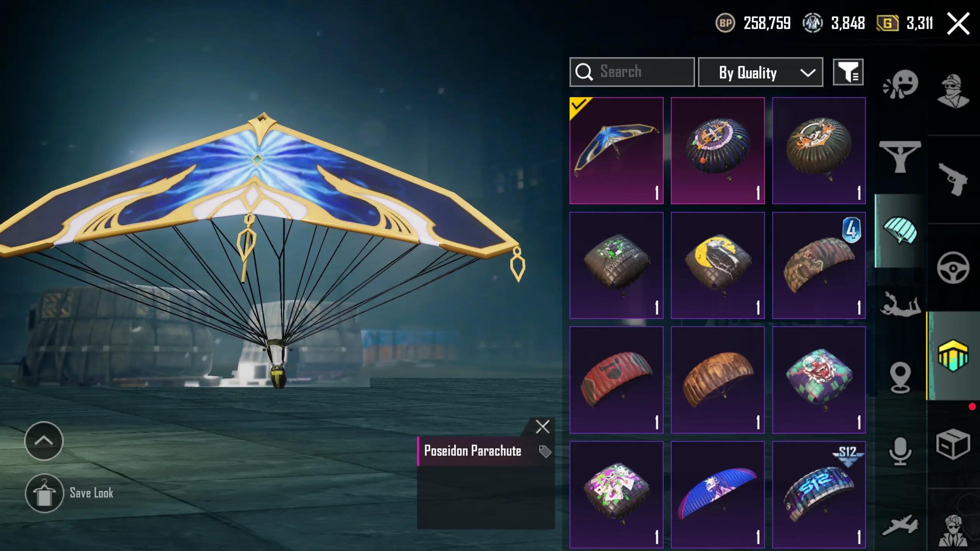Toggle the equipped Poseidon Parachute thumbnail
980x551 pixels.
[616, 150]
